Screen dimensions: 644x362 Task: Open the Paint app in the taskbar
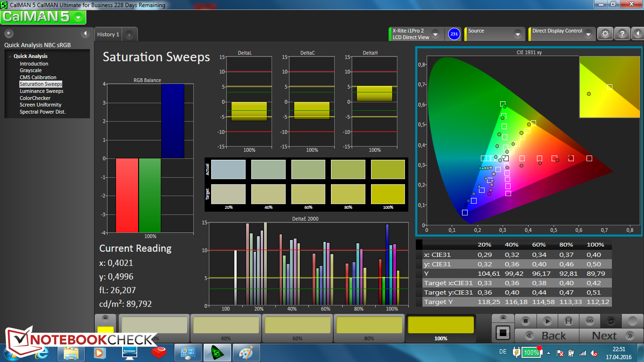(x=246, y=353)
